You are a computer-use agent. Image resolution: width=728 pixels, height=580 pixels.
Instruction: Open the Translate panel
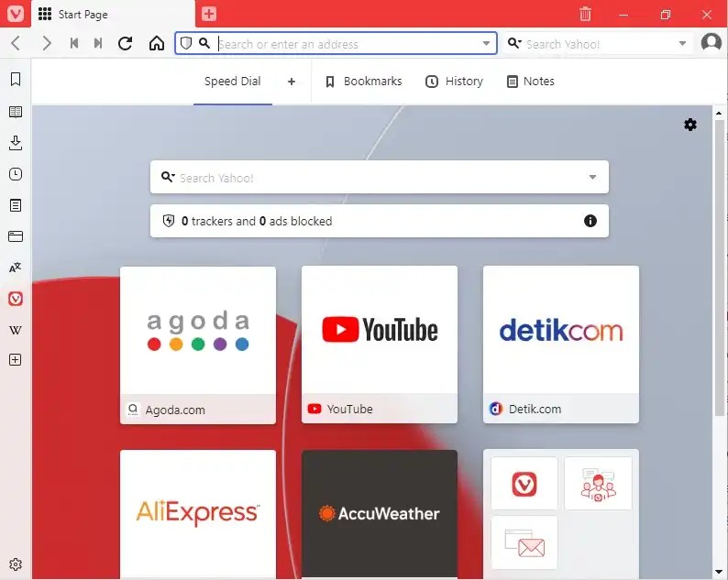(x=16, y=268)
